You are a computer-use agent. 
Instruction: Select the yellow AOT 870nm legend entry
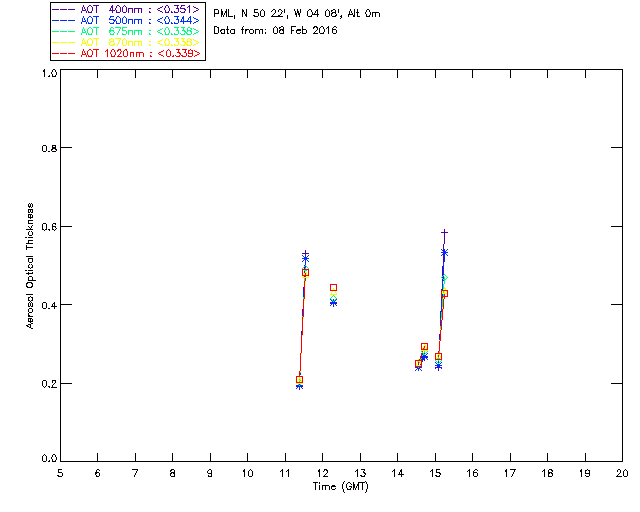(x=126, y=42)
